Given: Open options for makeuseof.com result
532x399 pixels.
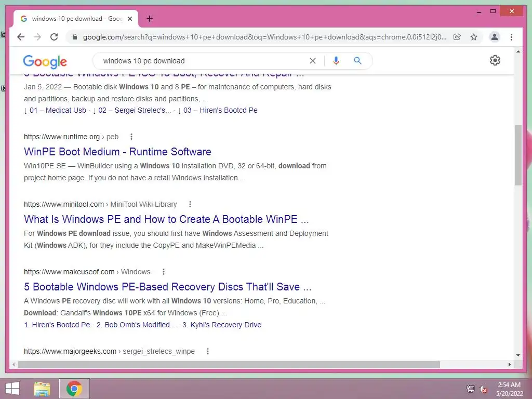Looking at the screenshot, I should (164, 272).
